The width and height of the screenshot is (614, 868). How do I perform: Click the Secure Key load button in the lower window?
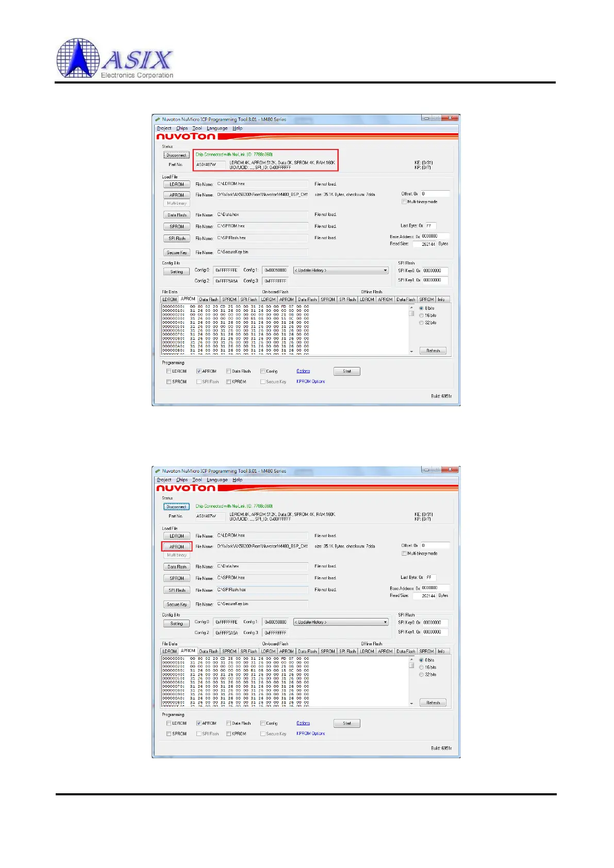[x=177, y=605]
